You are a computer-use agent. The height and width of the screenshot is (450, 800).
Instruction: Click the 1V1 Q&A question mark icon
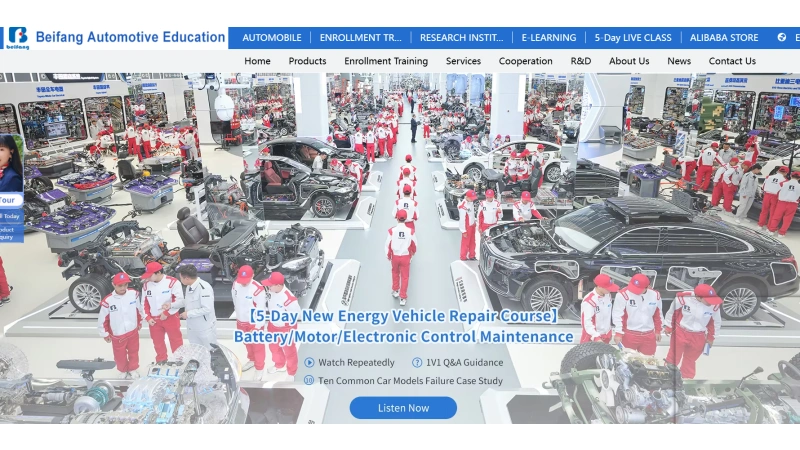[417, 363]
